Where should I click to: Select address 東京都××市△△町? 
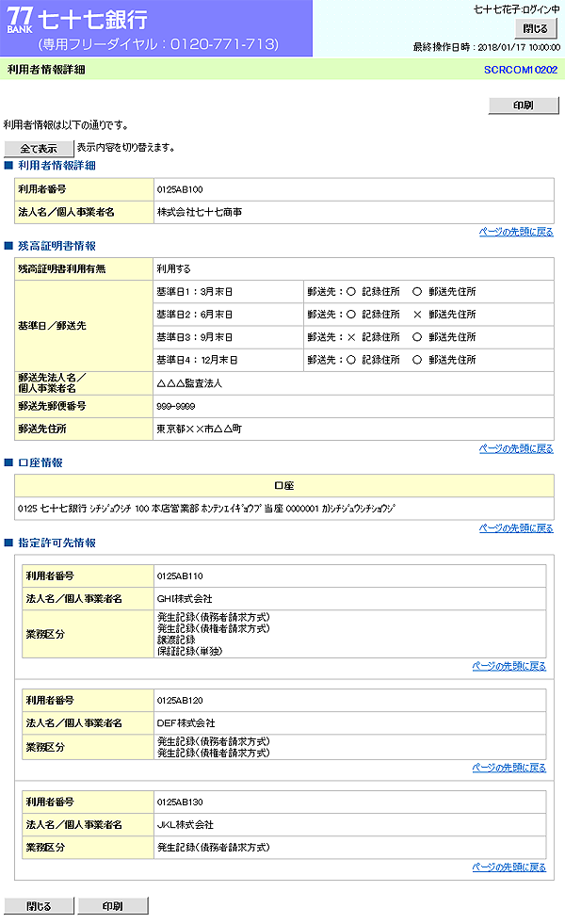click(x=199, y=429)
